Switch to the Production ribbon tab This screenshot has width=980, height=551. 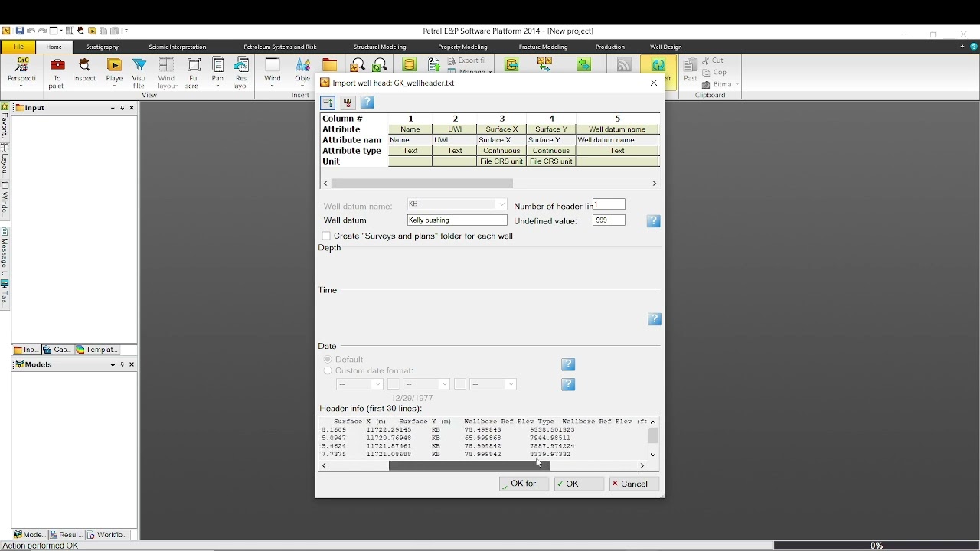coord(610,47)
